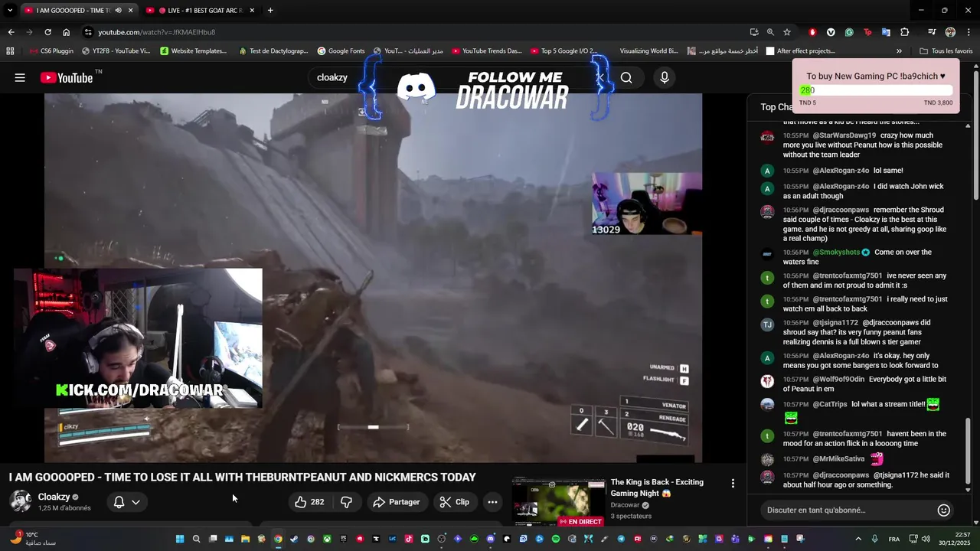Click the main video player
Screen dimensions: 980x551
coord(373,278)
